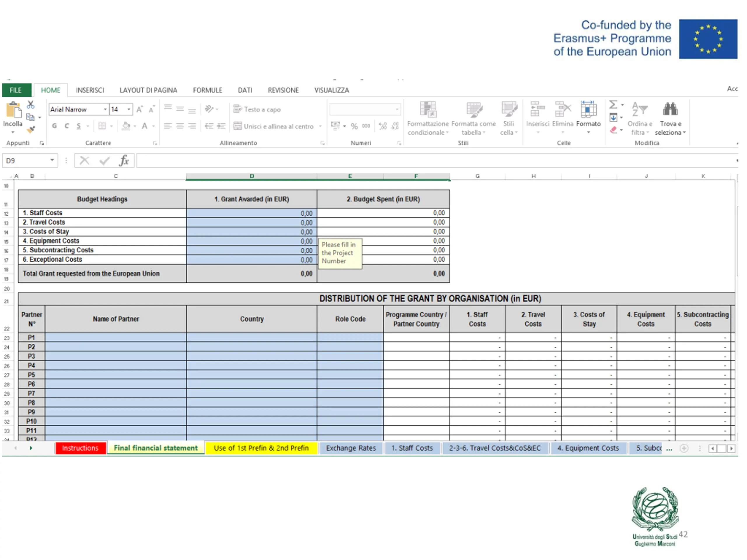Click the format painter brush icon
Screen dimensions: 747x560
tap(31, 129)
